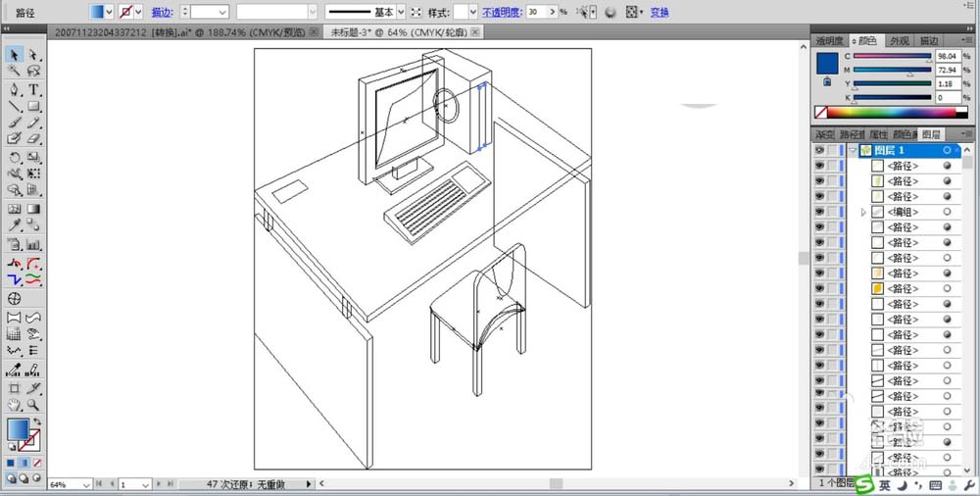The width and height of the screenshot is (980, 496).
Task: Switch to the 透明度 panel tab
Action: [829, 40]
